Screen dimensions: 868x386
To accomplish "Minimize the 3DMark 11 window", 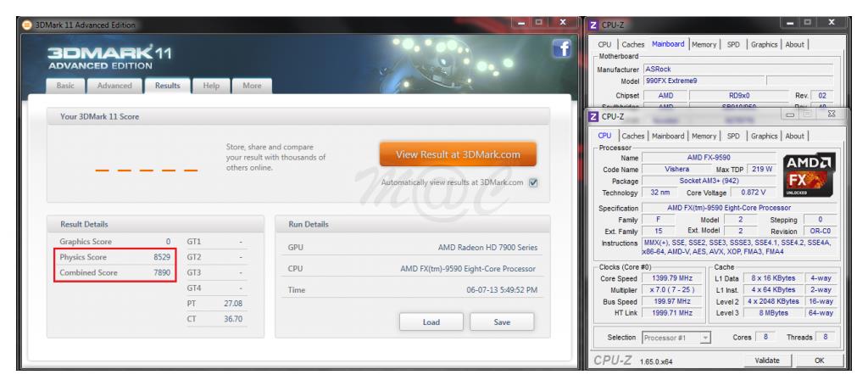I will [x=521, y=23].
